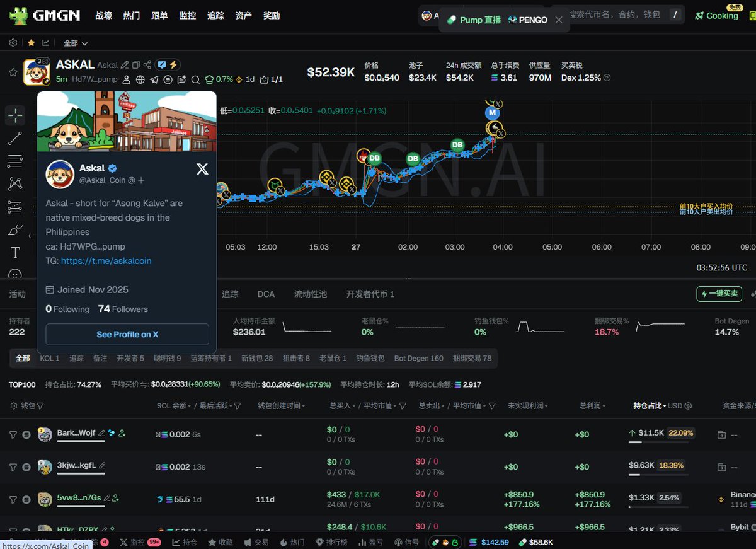Click the USD currency switch icon
The height and width of the screenshot is (549, 756).
tap(688, 406)
